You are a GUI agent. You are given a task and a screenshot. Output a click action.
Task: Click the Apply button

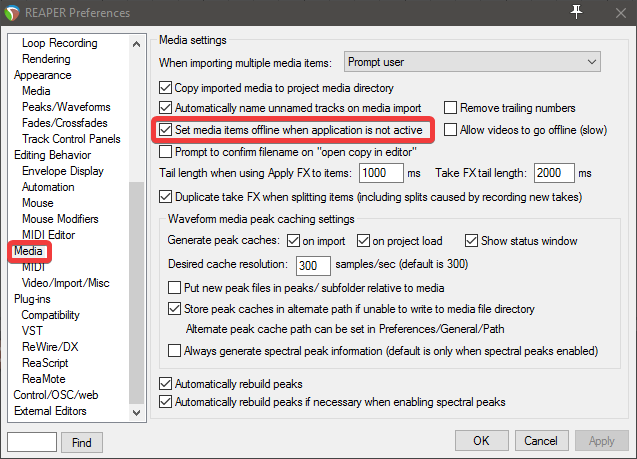(x=602, y=441)
